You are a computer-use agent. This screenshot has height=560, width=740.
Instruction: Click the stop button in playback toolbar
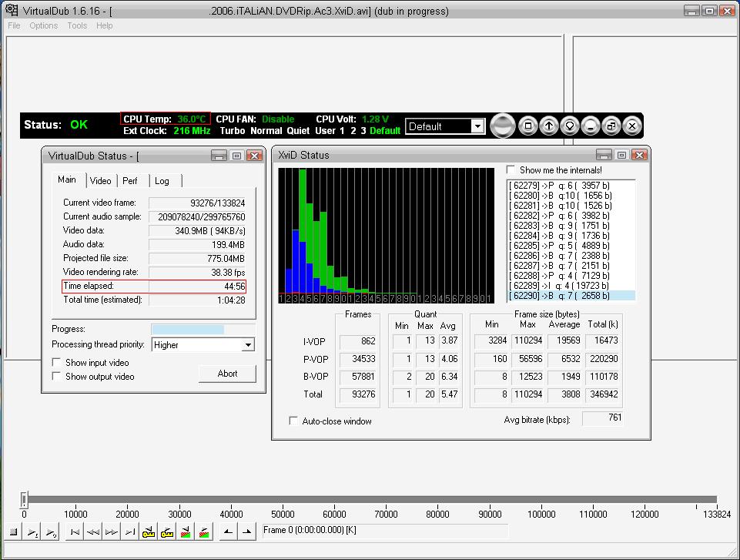tap(14, 532)
